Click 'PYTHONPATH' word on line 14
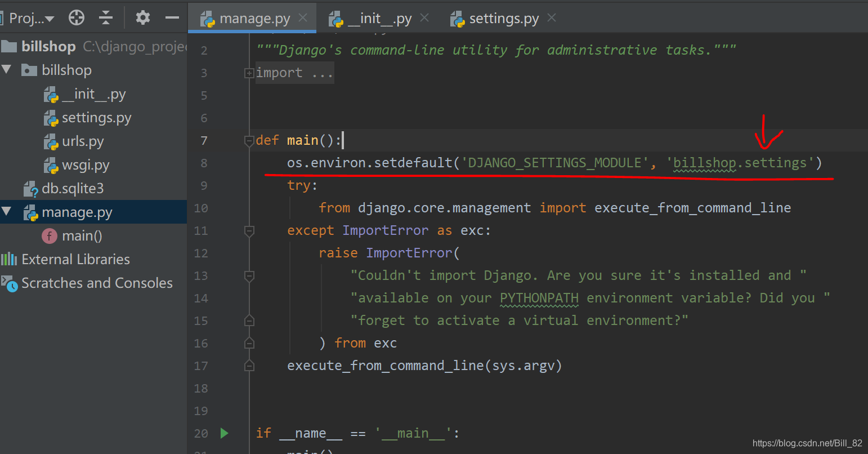868x454 pixels. [x=539, y=298]
